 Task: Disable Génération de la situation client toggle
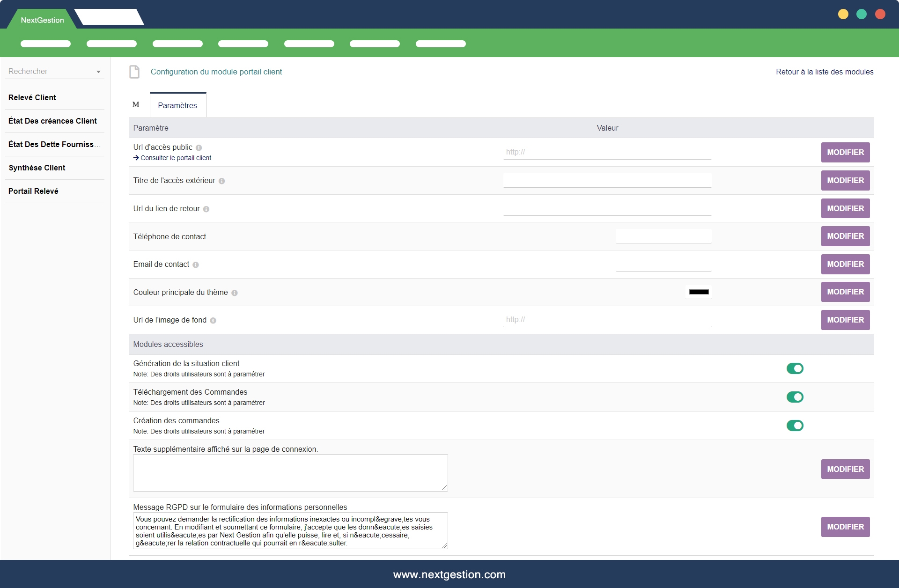pos(795,369)
